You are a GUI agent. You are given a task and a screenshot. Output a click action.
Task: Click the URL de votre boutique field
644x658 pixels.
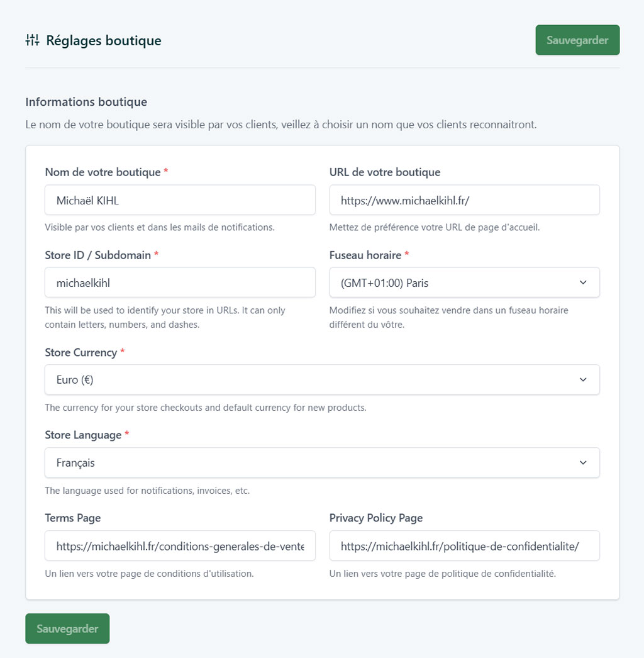(464, 199)
